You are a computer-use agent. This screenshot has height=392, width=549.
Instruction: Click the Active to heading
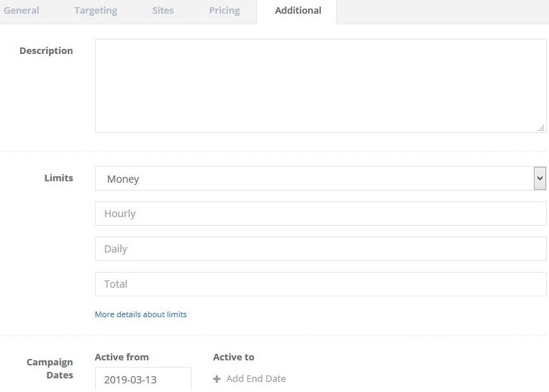tap(233, 357)
